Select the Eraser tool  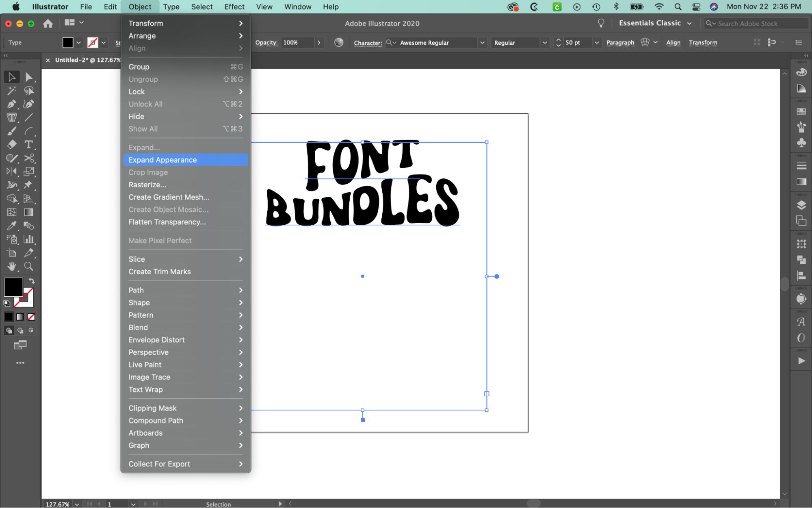[x=12, y=144]
